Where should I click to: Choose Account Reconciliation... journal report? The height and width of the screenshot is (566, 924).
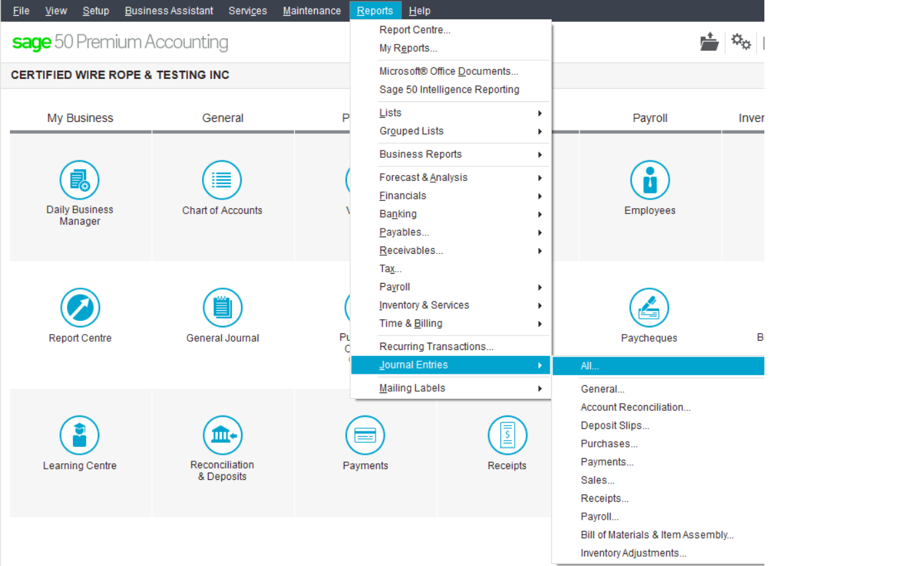(658, 408)
